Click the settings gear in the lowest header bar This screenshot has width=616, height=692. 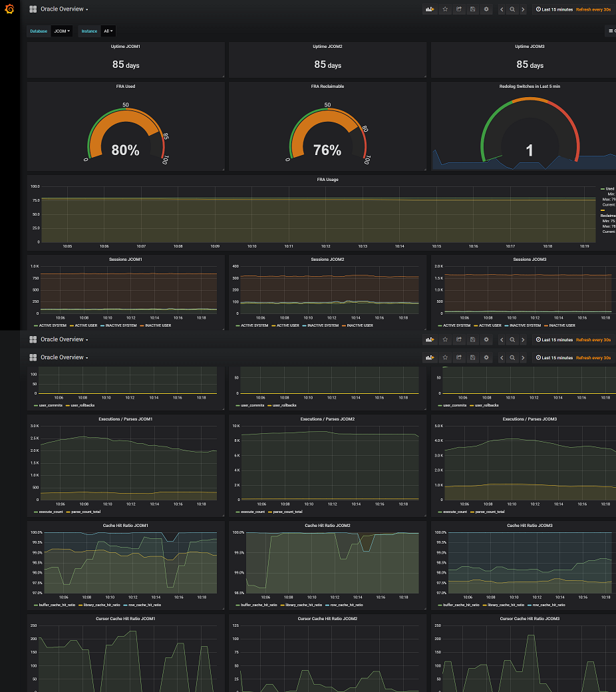(486, 357)
